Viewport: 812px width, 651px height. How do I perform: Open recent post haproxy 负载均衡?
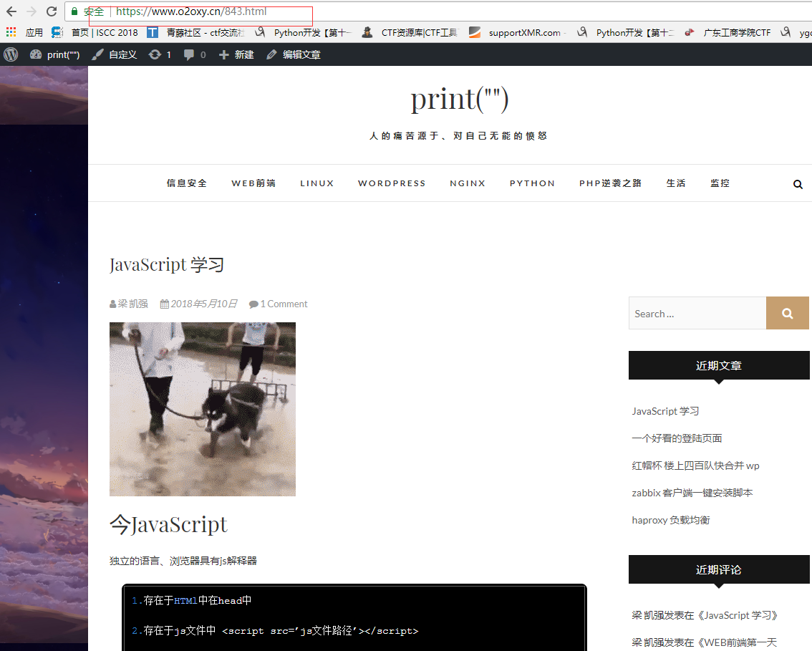671,520
